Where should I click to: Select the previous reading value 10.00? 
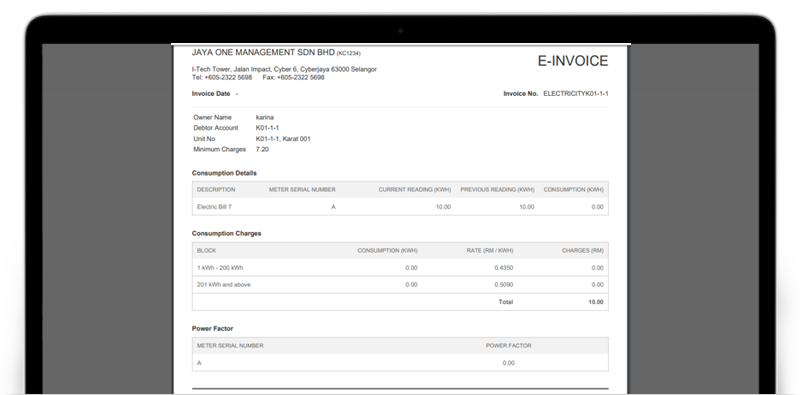click(527, 207)
